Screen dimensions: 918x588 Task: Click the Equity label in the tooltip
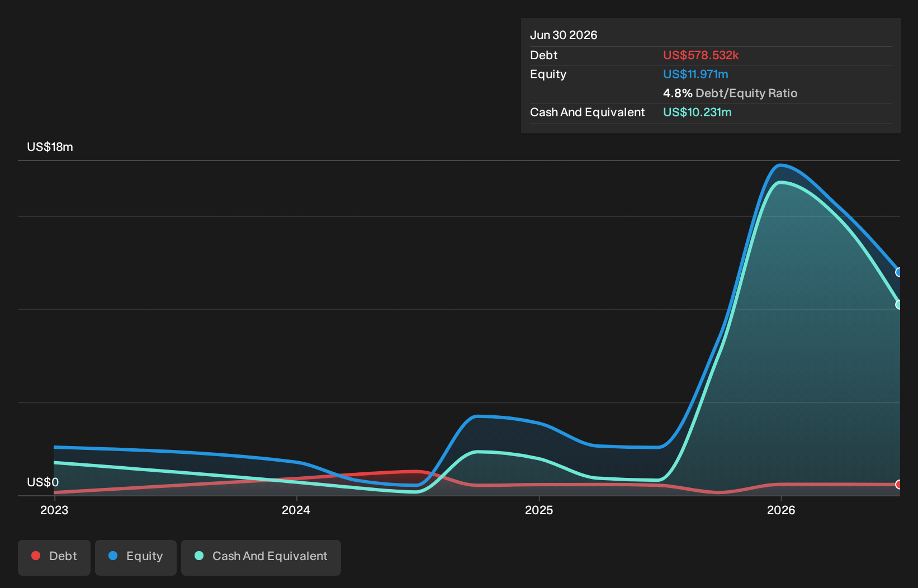(x=548, y=74)
